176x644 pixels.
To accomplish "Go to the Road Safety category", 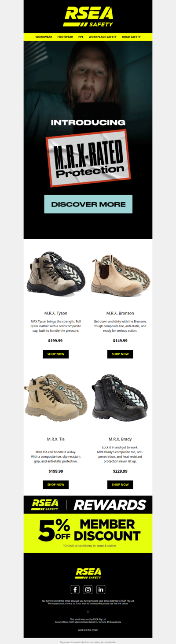I will pyautogui.click(x=131, y=37).
